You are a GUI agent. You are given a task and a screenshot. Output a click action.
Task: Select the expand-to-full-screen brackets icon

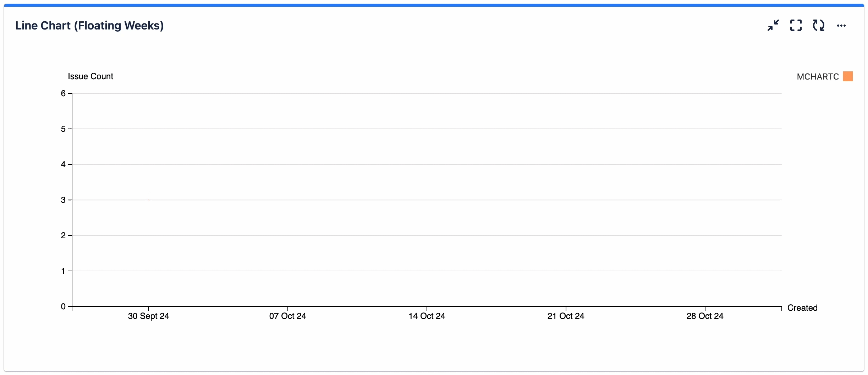pyautogui.click(x=796, y=25)
